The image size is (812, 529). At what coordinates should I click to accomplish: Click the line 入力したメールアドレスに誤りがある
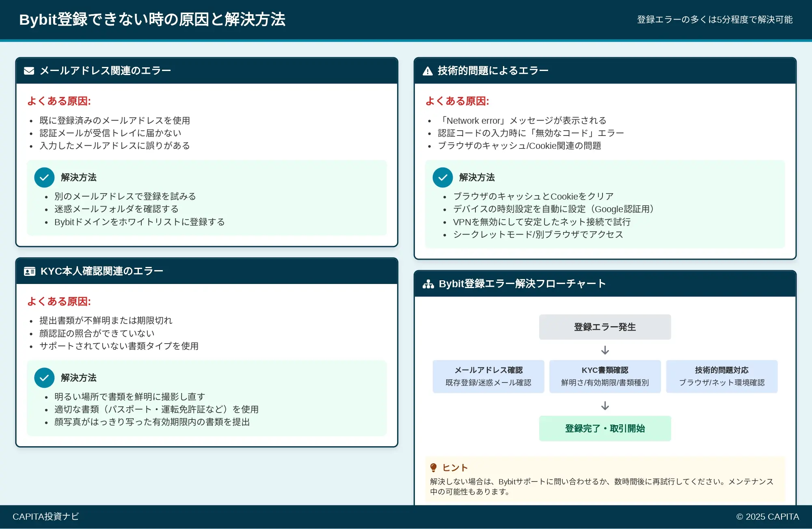click(115, 146)
